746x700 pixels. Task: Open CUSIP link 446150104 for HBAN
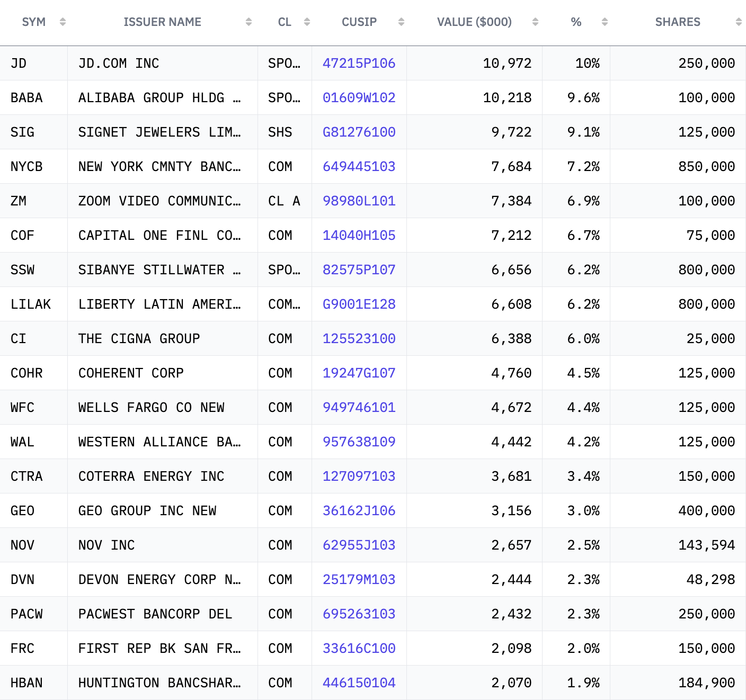(x=359, y=683)
